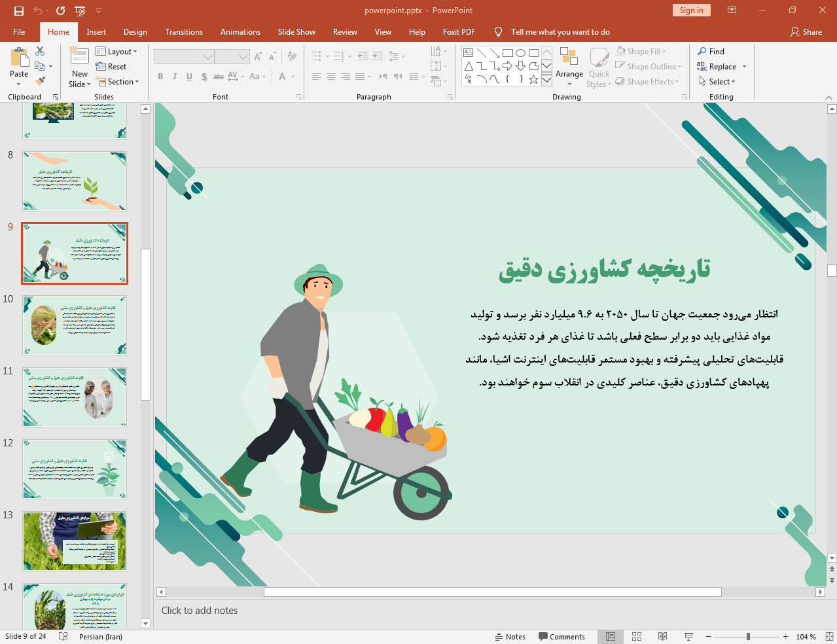Click Increase Font Size icon
The image size is (837, 644).
click(258, 57)
